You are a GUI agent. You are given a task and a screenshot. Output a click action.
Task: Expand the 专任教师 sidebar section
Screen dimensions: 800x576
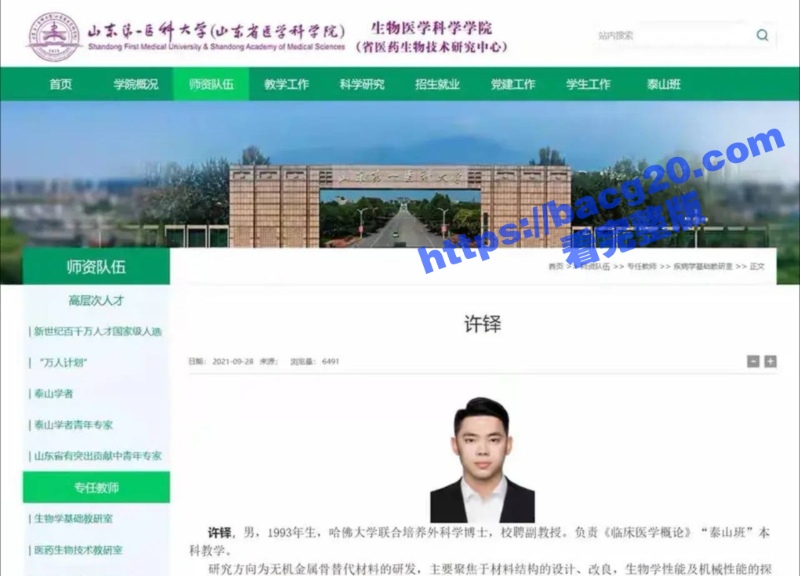click(x=96, y=487)
